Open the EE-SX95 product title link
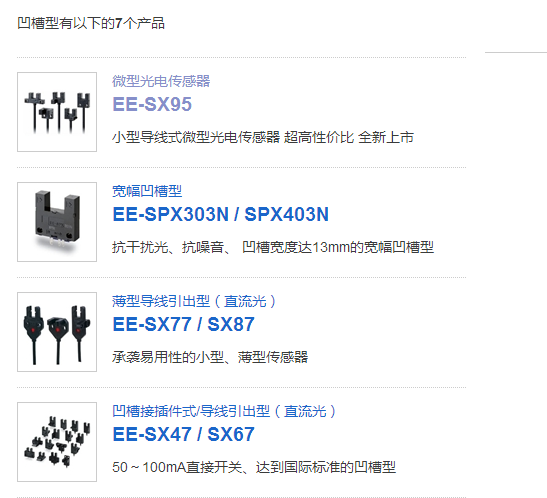 [x=152, y=104]
